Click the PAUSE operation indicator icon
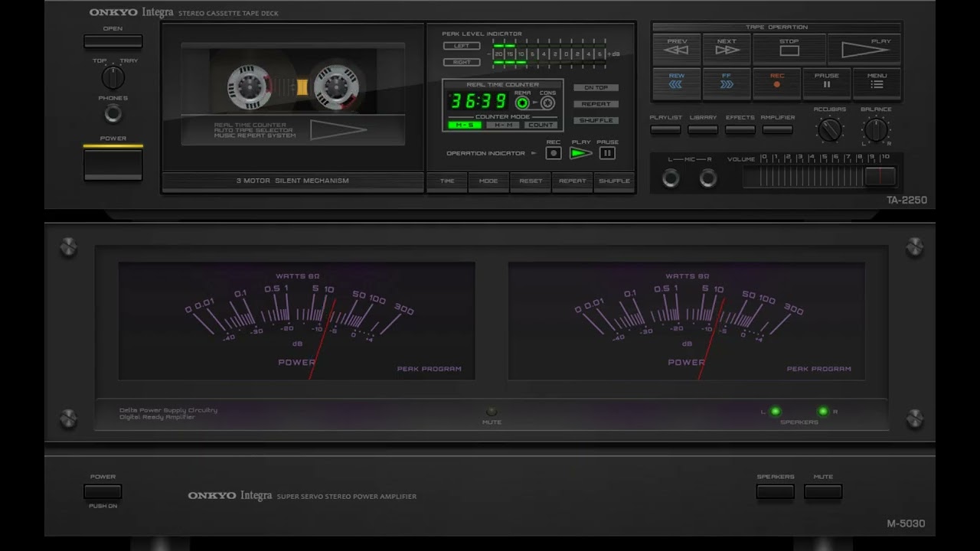980x551 pixels. tap(607, 153)
